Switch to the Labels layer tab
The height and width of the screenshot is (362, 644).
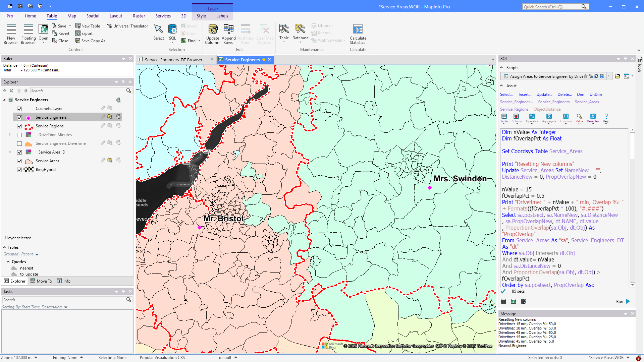point(222,16)
